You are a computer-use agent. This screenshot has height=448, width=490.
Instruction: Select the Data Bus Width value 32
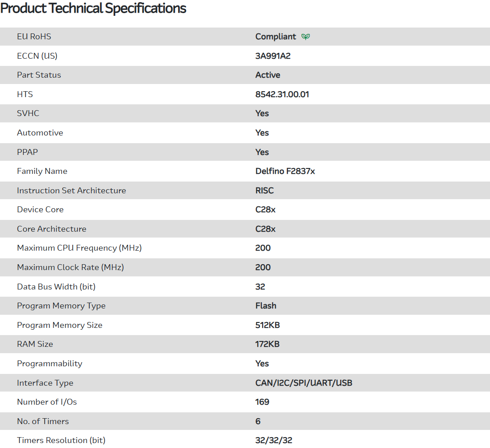click(x=260, y=287)
